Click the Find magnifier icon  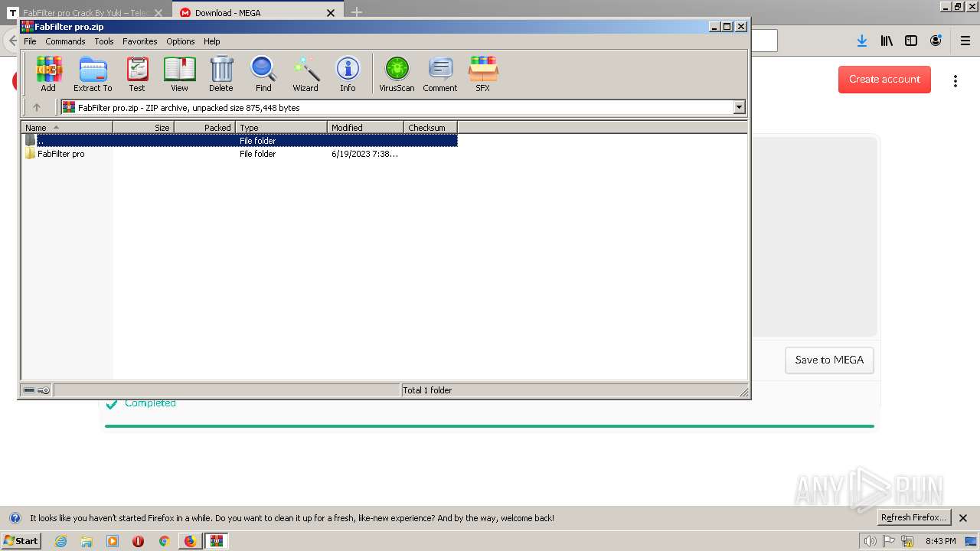click(x=263, y=74)
